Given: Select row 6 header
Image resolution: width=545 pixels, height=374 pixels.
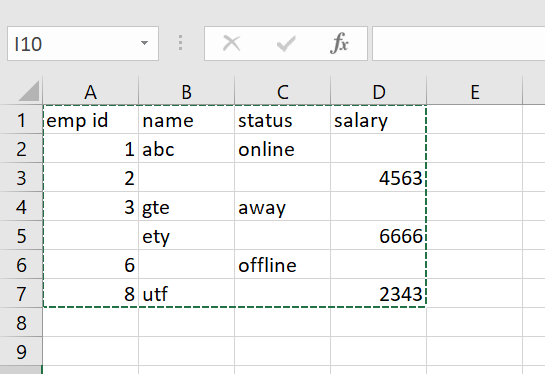Looking at the screenshot, I should pyautogui.click(x=21, y=264).
